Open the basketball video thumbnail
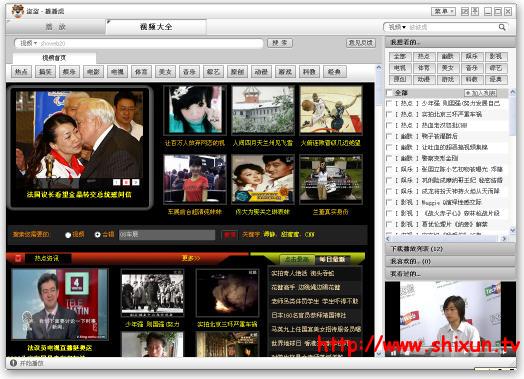The width and height of the screenshot is (524, 379). point(331,110)
